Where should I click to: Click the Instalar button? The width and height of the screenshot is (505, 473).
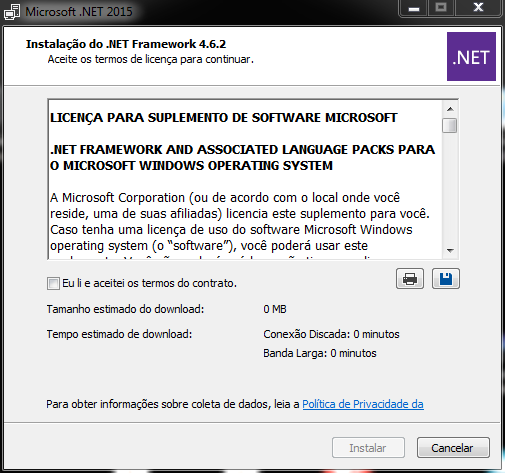click(x=368, y=448)
